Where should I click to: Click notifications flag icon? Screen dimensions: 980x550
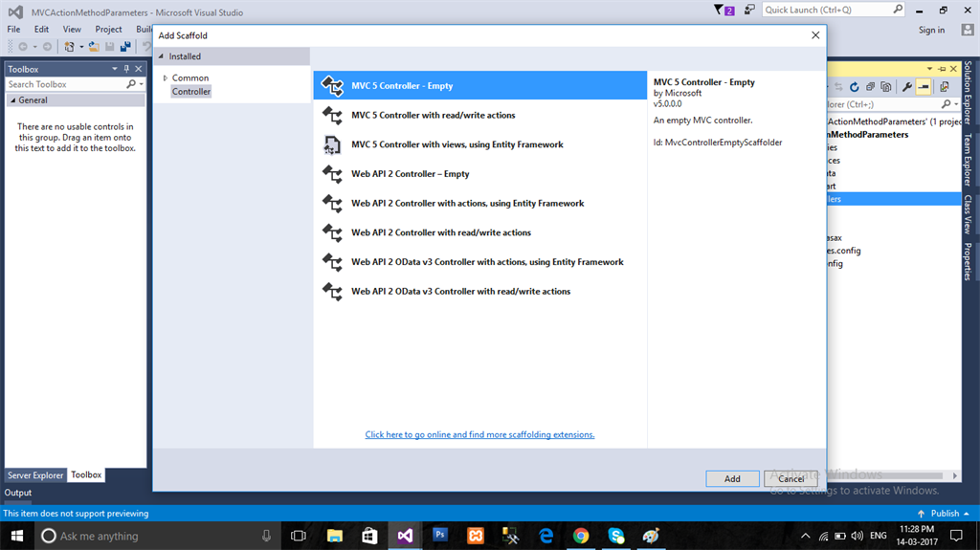pyautogui.click(x=724, y=10)
